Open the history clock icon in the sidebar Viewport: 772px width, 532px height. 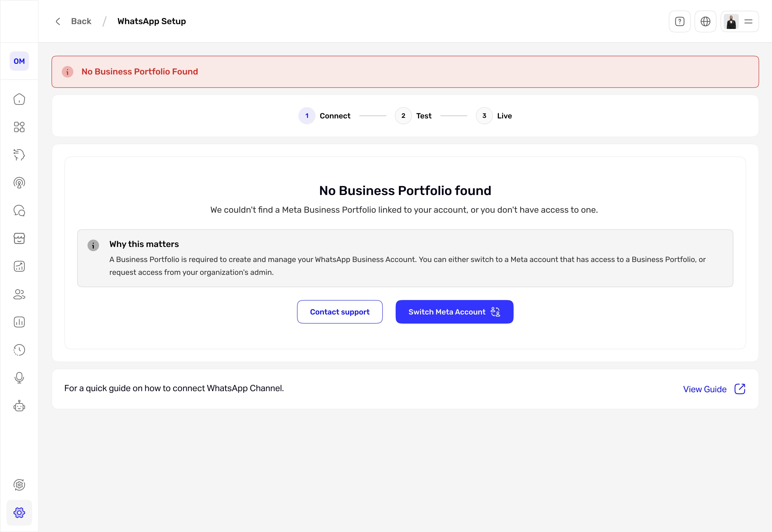coord(19,350)
